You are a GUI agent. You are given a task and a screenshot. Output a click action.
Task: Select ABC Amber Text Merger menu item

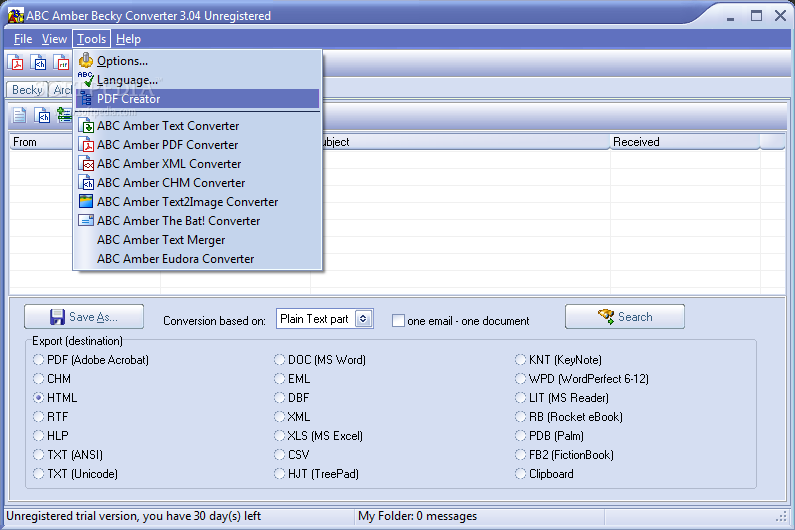[x=198, y=240]
